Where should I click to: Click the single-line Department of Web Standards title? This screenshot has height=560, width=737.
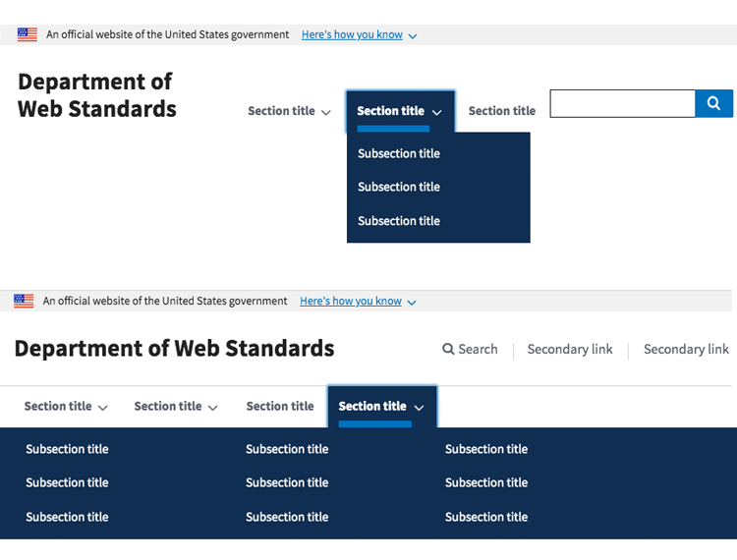pos(174,349)
